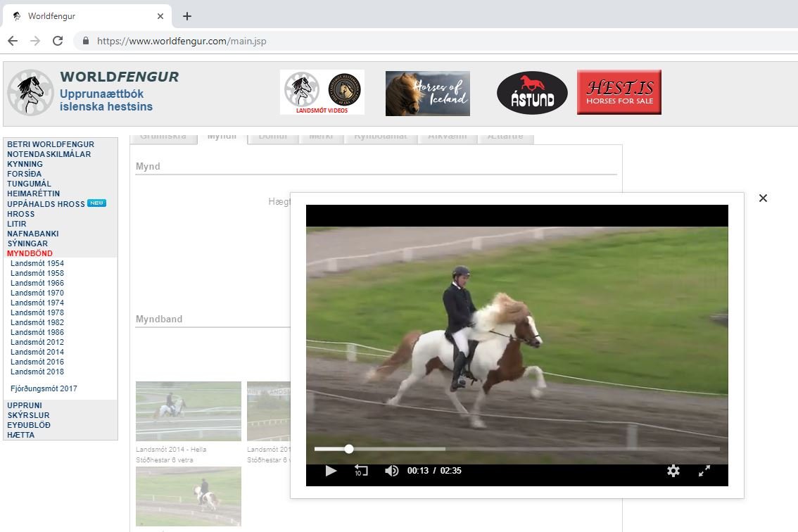This screenshot has height=532, width=798.
Task: Open Landsmót 2014 Hella video thumbnail
Action: tap(189, 411)
